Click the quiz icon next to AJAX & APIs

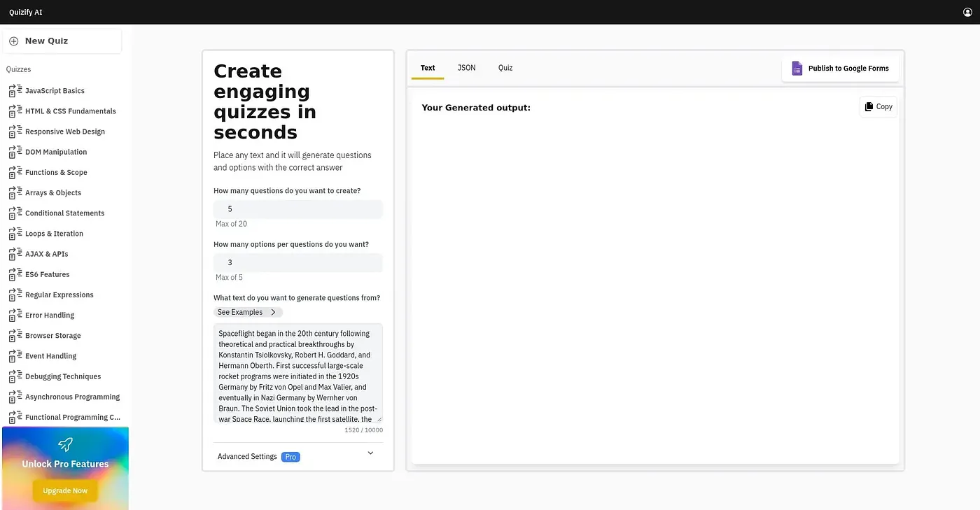15,254
